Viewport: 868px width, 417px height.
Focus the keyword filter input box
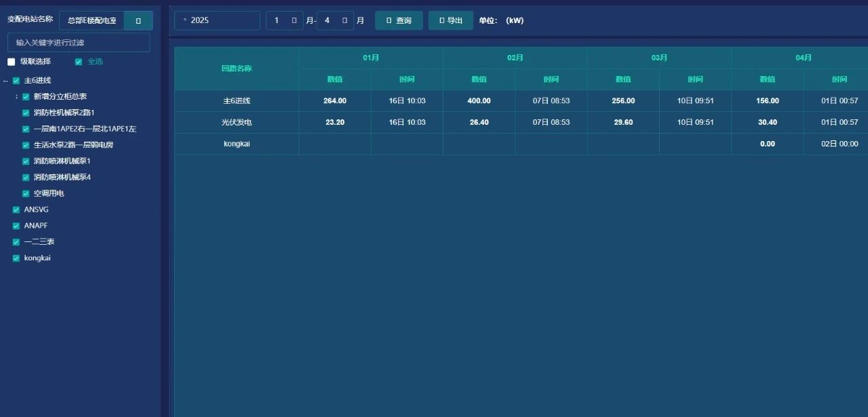79,43
